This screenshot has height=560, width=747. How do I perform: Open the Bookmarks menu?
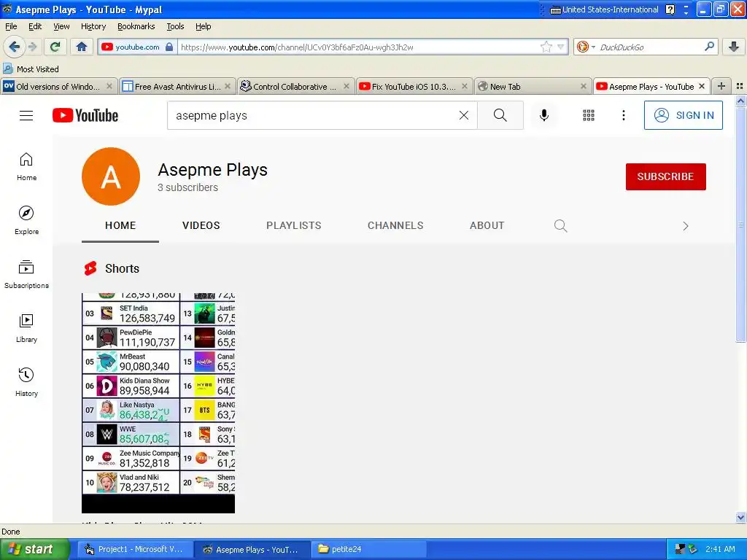[x=136, y=26]
